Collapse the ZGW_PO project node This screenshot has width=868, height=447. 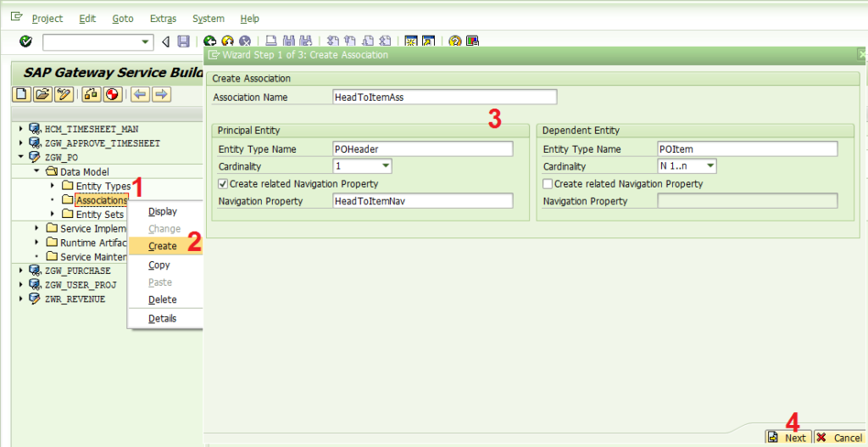pyautogui.click(x=21, y=157)
